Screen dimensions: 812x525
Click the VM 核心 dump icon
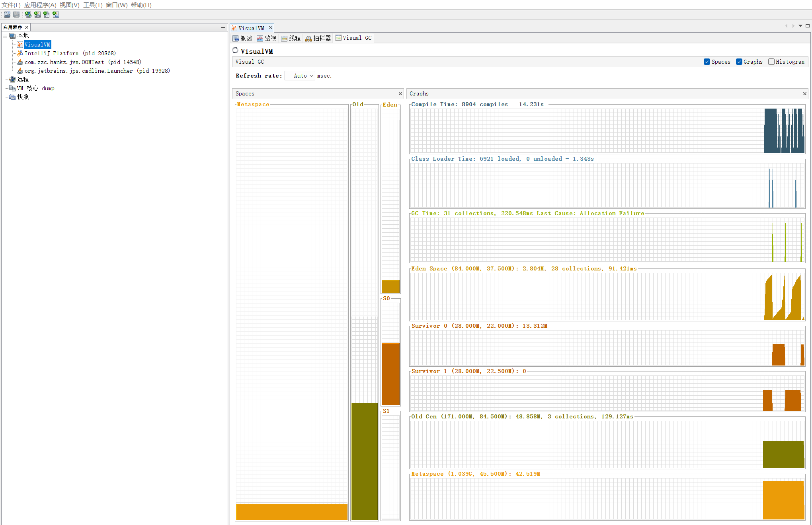tap(12, 88)
